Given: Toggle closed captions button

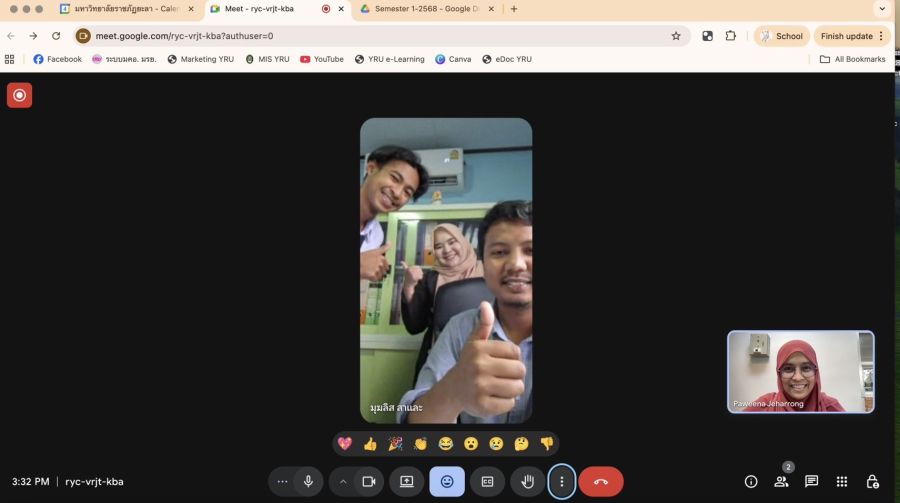Looking at the screenshot, I should pyautogui.click(x=487, y=481).
